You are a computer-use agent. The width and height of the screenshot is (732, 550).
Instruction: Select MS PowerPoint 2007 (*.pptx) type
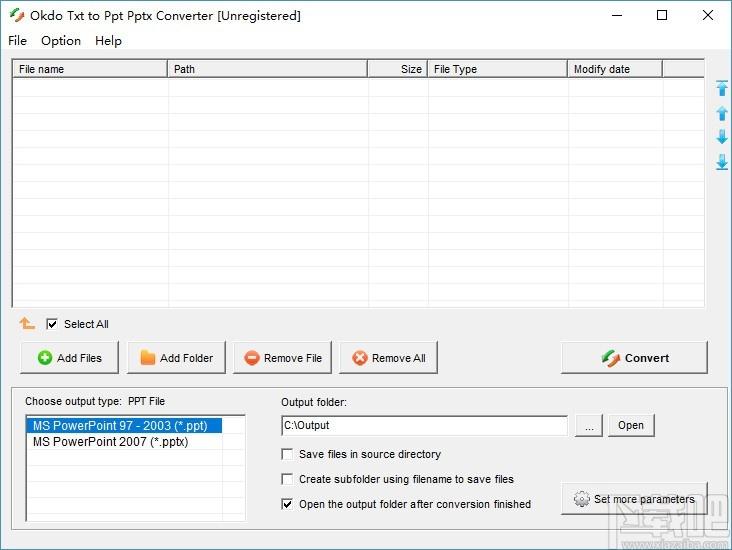(x=124, y=442)
